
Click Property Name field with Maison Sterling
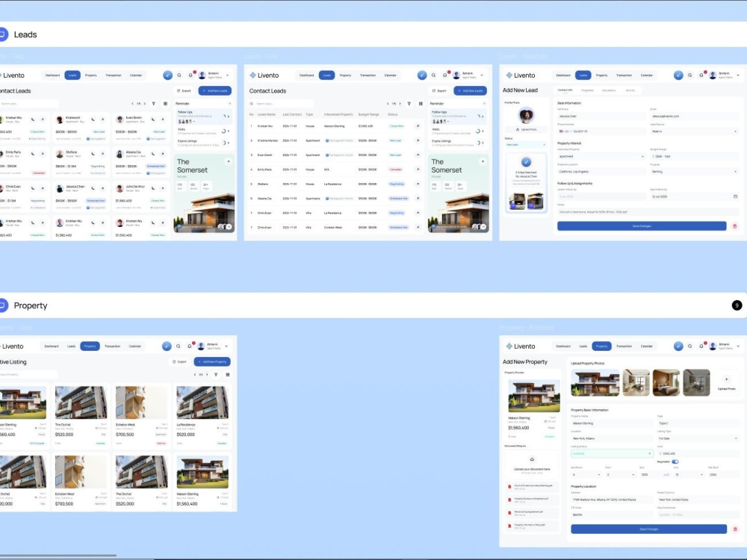pyautogui.click(x=612, y=423)
